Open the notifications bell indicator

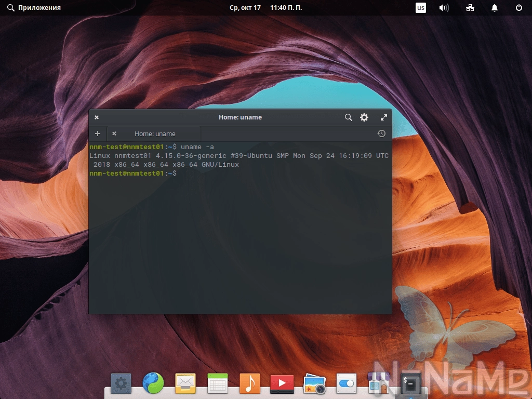[x=495, y=8]
